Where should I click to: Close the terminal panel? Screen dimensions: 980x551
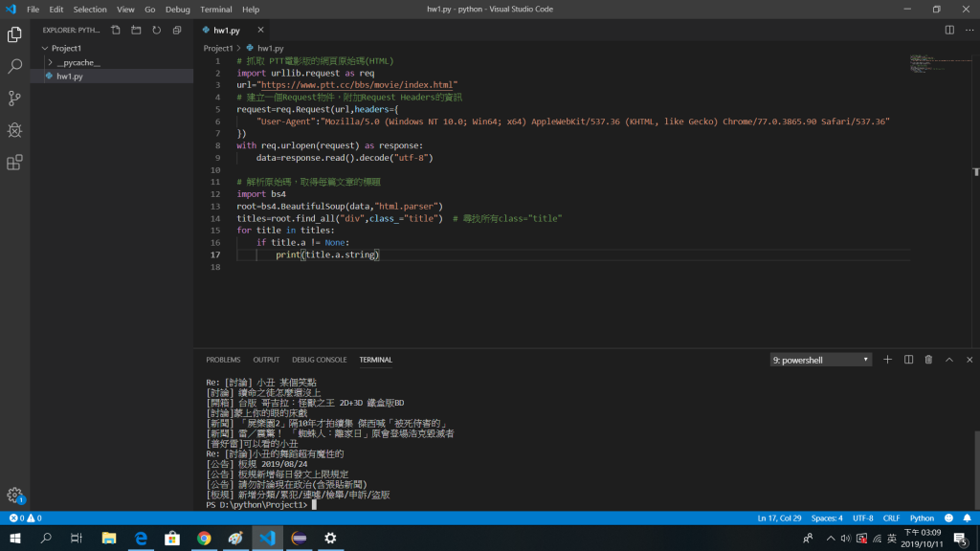[x=969, y=360]
